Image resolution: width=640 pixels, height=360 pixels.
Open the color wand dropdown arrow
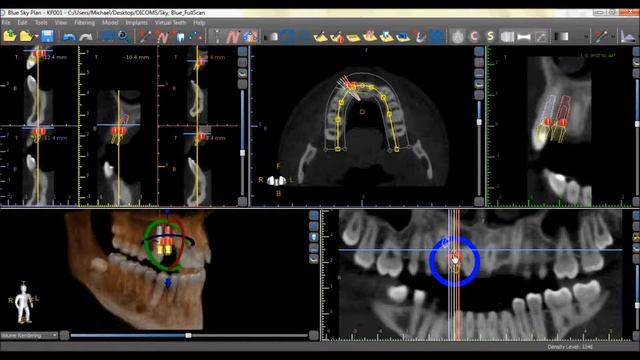(613, 37)
